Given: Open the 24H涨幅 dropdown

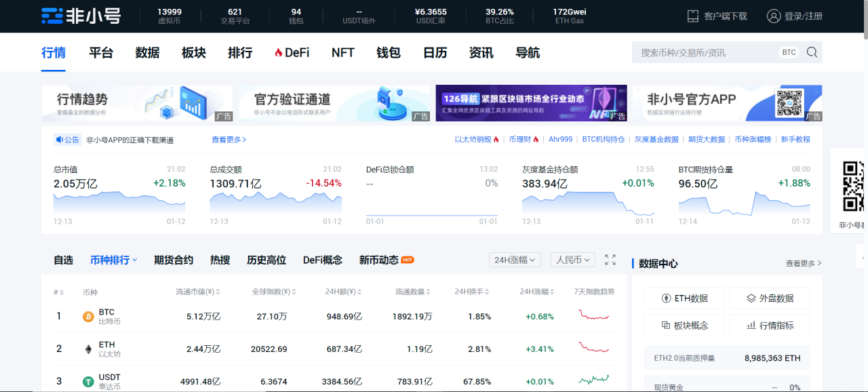Looking at the screenshot, I should [x=515, y=260].
